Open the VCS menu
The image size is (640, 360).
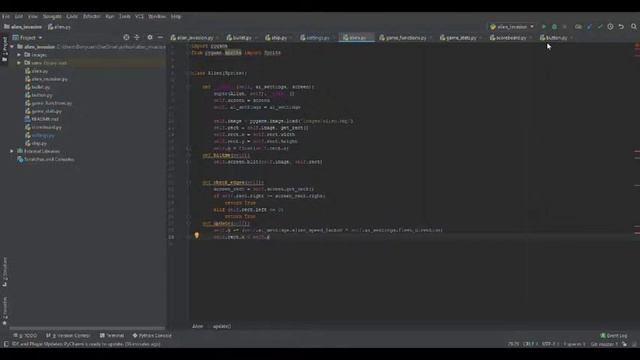pos(139,16)
